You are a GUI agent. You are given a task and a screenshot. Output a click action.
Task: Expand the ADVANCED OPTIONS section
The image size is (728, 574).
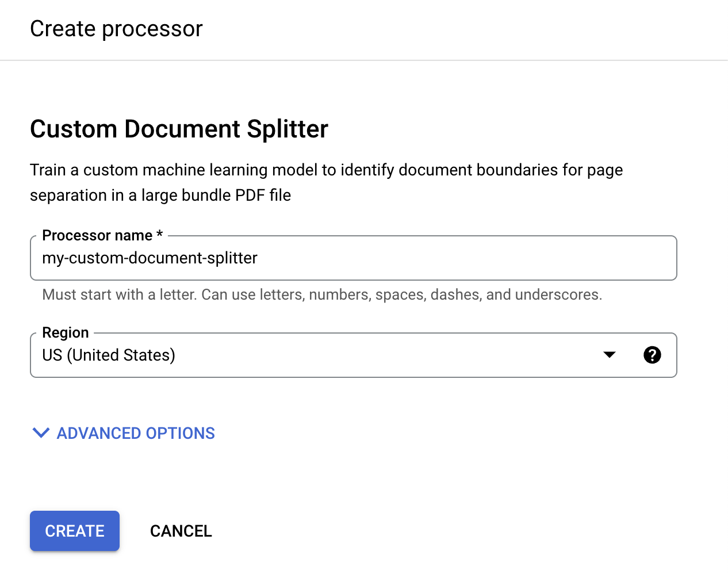136,433
